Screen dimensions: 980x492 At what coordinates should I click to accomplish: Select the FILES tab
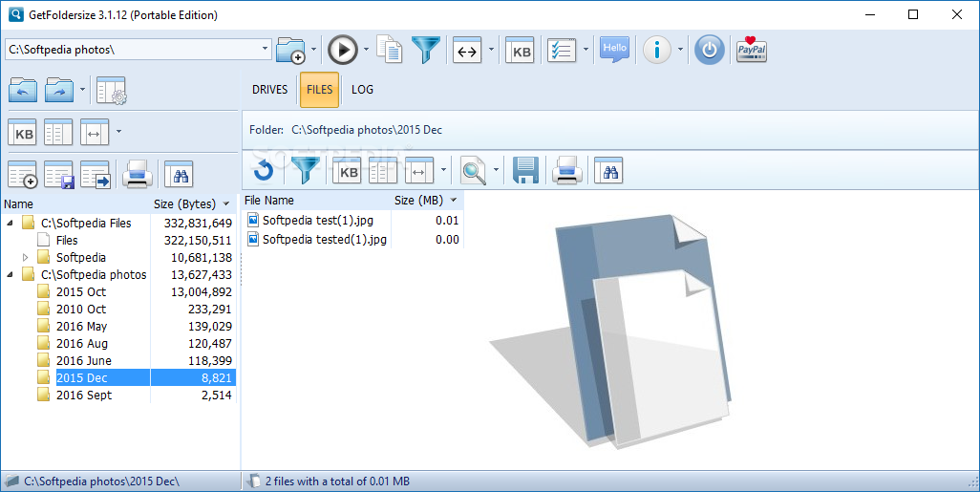pos(319,90)
